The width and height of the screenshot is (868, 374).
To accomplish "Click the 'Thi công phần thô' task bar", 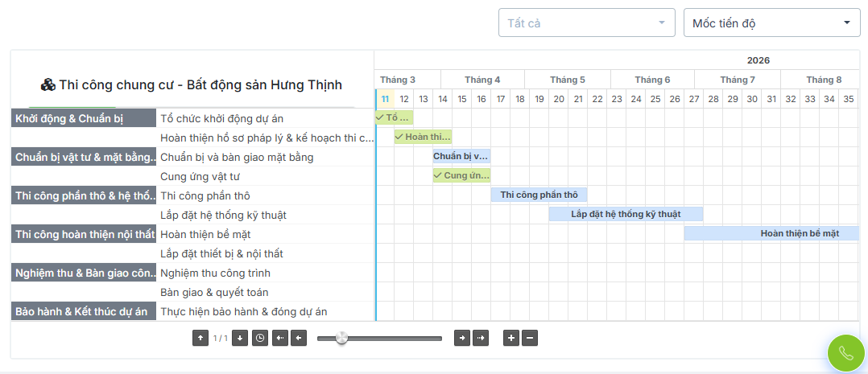I will [539, 195].
